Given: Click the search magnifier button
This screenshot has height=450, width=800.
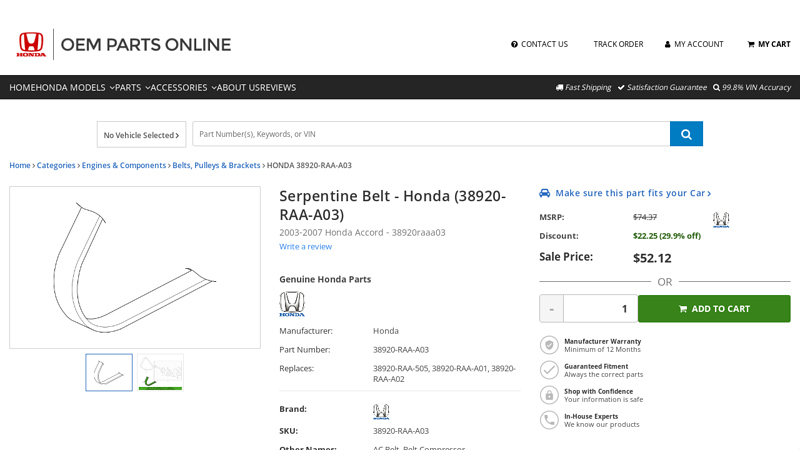Looking at the screenshot, I should (x=686, y=134).
